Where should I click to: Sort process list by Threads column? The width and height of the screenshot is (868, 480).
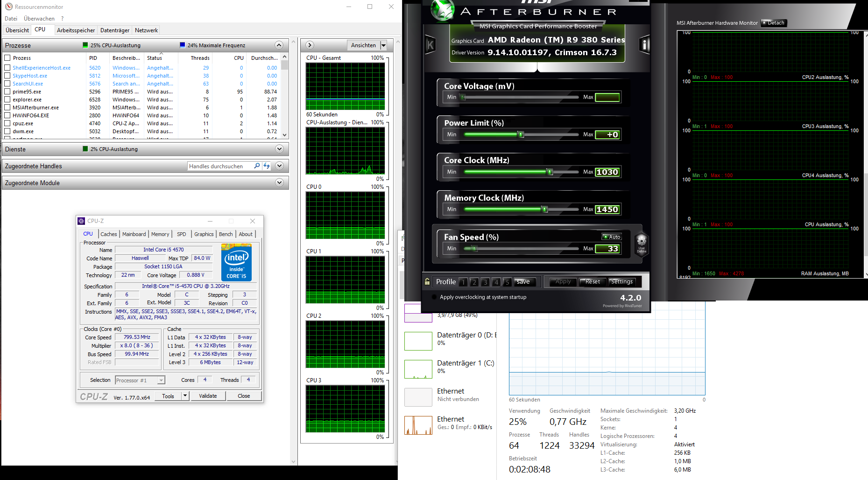click(200, 58)
